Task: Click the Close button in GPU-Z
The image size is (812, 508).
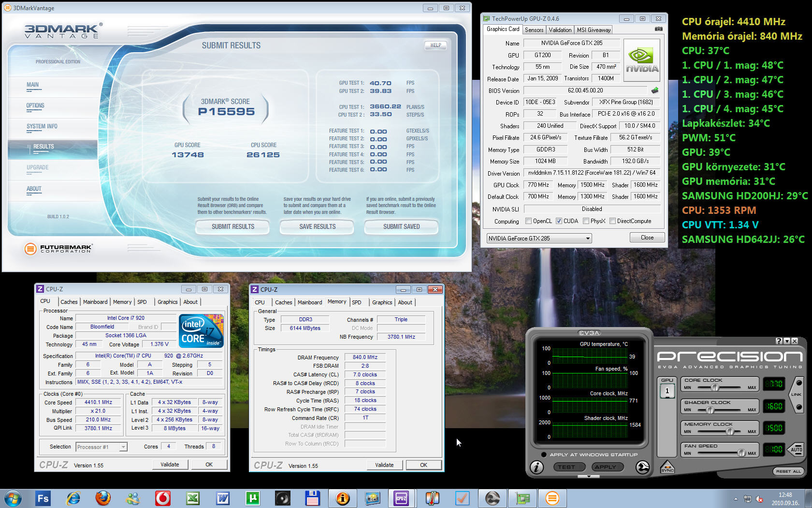Action: point(647,238)
